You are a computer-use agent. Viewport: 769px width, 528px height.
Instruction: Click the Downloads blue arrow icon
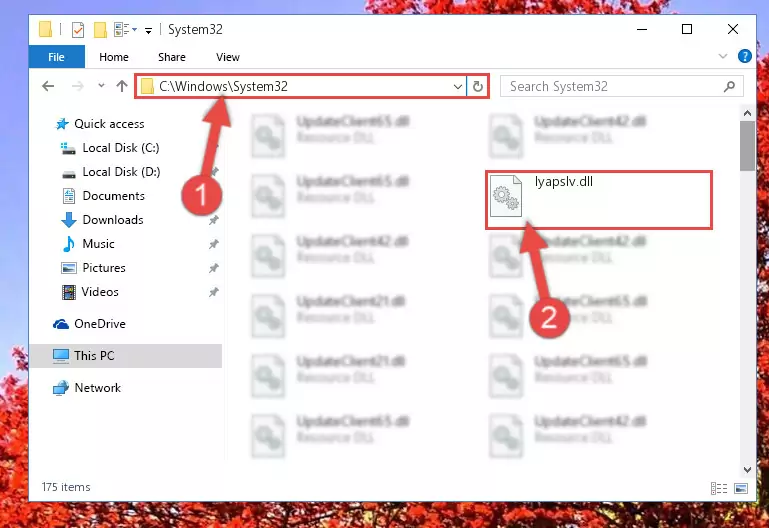pyautogui.click(x=69, y=220)
